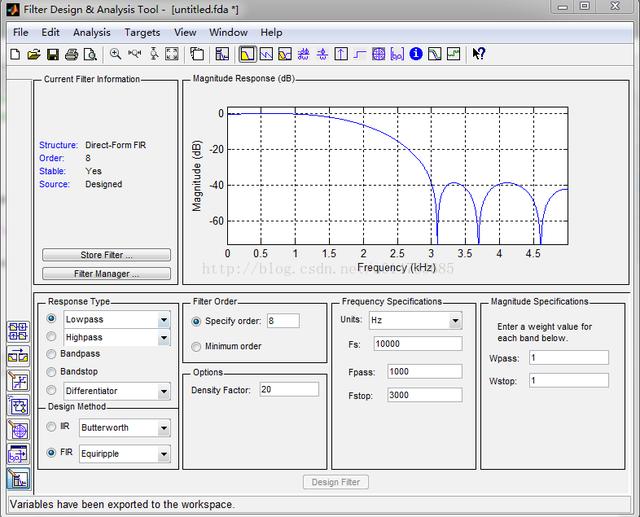Screen dimensions: 640x517
Task: Open the Pole/Zero plot
Action: (x=378, y=54)
